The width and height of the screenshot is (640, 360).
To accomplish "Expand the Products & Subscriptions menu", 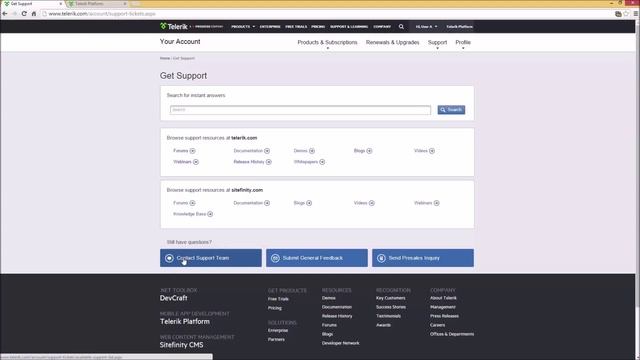I will [x=327, y=44].
